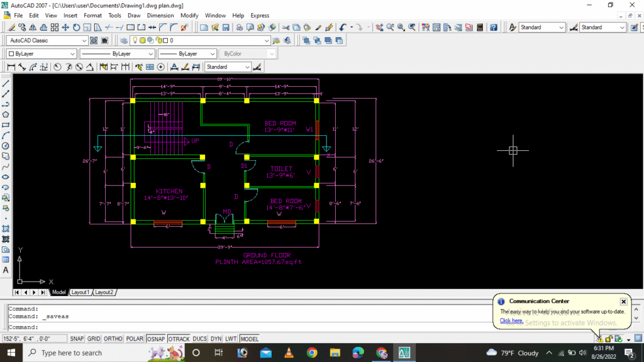
Task: Select the Hatch tool
Action: click(x=6, y=229)
